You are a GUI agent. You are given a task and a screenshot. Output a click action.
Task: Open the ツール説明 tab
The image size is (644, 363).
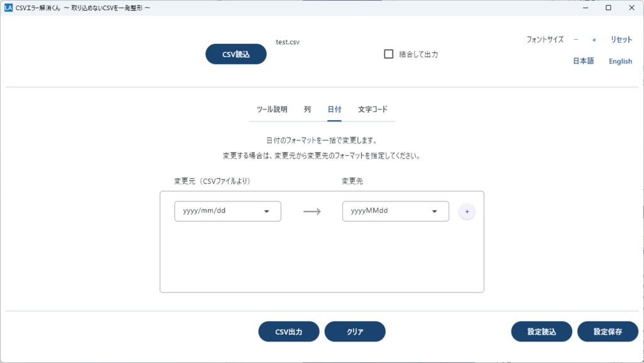pos(272,109)
